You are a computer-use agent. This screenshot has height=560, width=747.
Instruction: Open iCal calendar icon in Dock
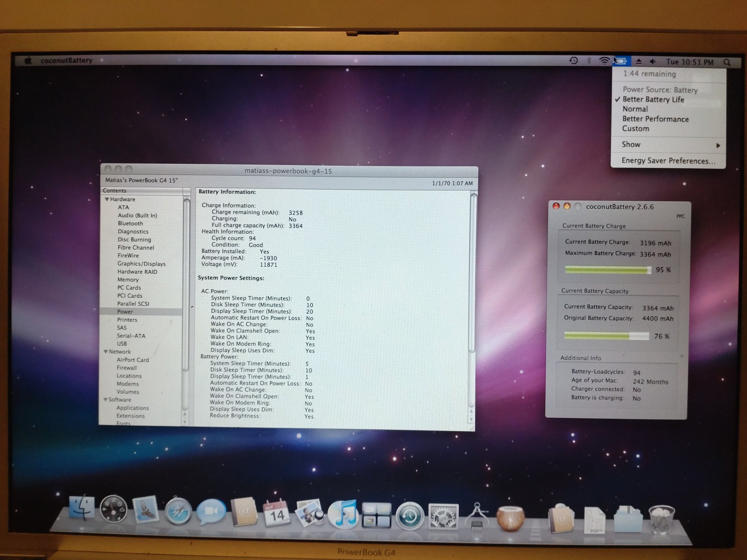point(276,513)
